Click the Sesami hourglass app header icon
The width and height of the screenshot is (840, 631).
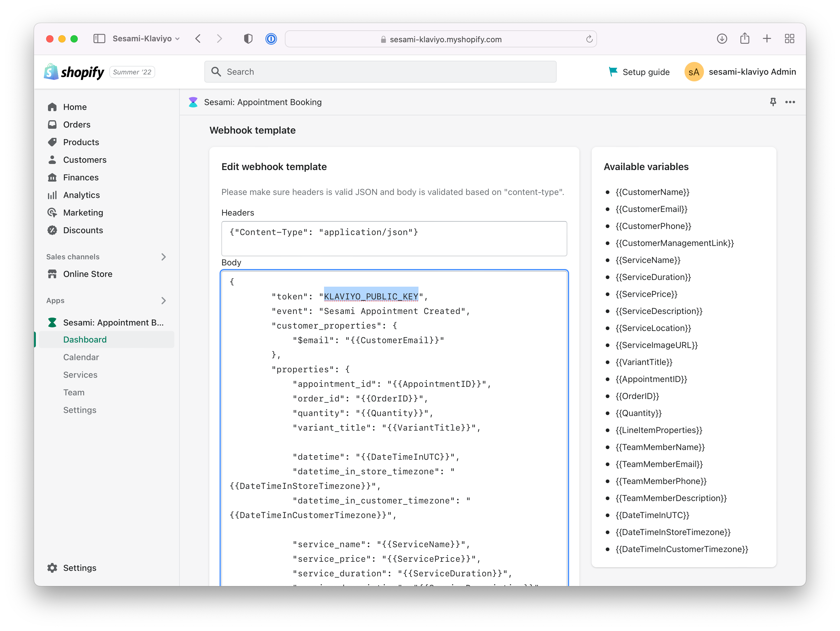193,102
